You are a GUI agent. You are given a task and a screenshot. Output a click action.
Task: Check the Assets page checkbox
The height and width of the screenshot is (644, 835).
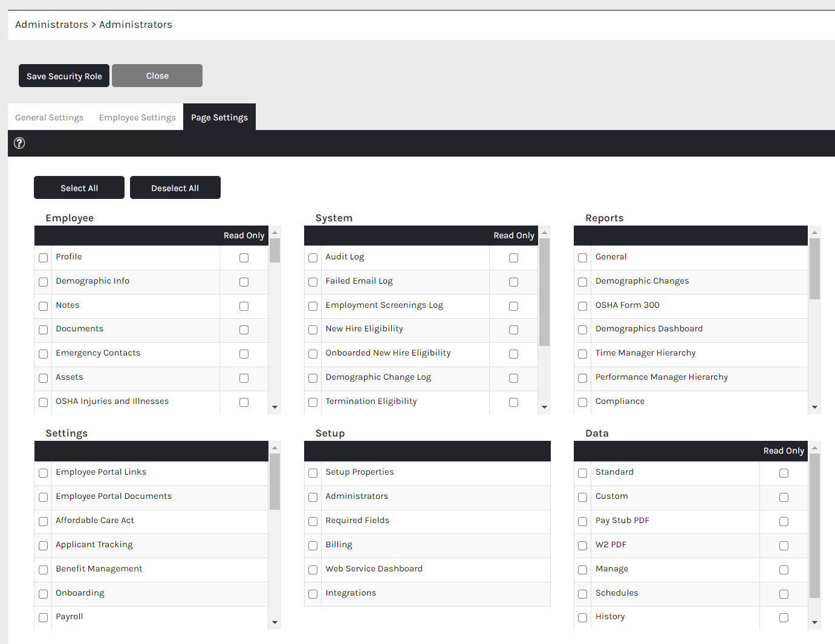[x=44, y=378]
